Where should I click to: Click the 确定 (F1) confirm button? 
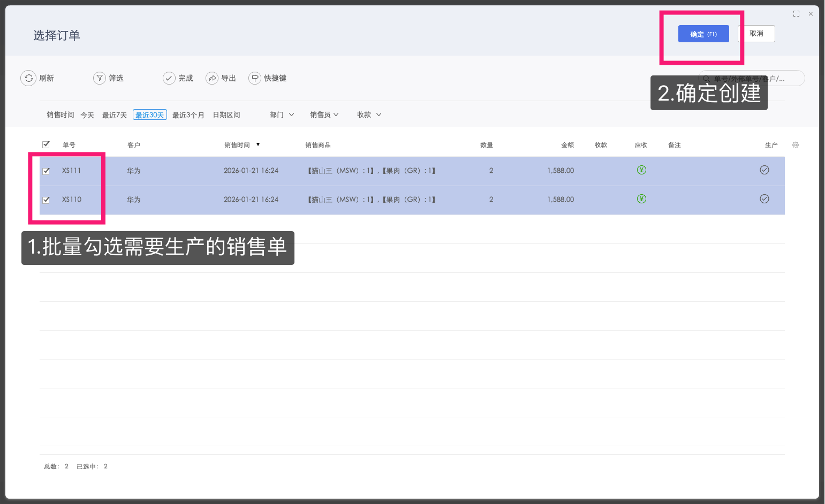(x=703, y=34)
